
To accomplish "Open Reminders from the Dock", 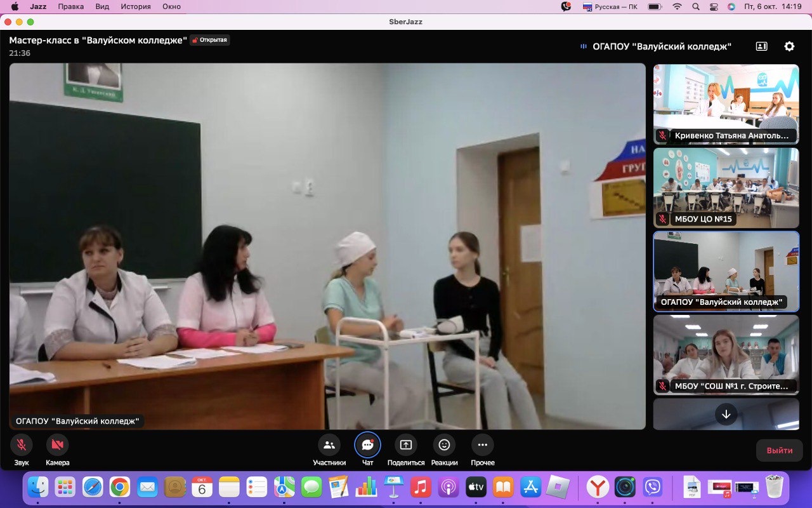I will coord(257,487).
